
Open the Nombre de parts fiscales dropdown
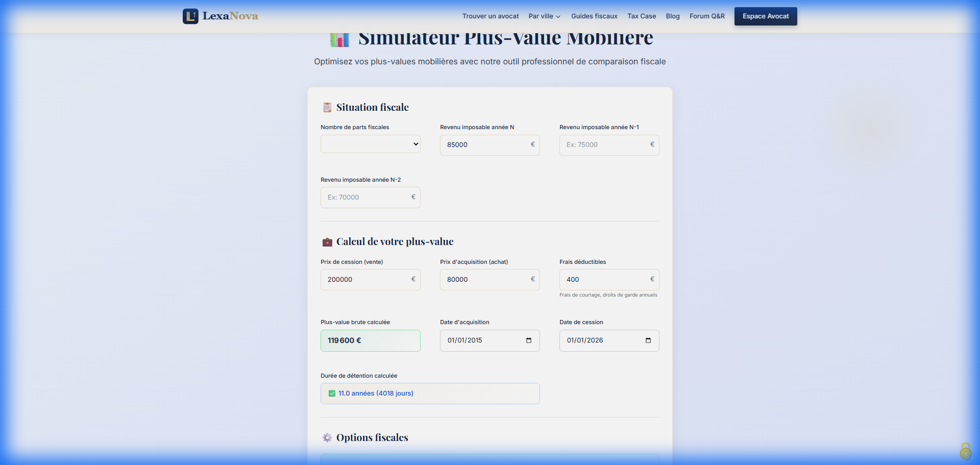coord(370,144)
